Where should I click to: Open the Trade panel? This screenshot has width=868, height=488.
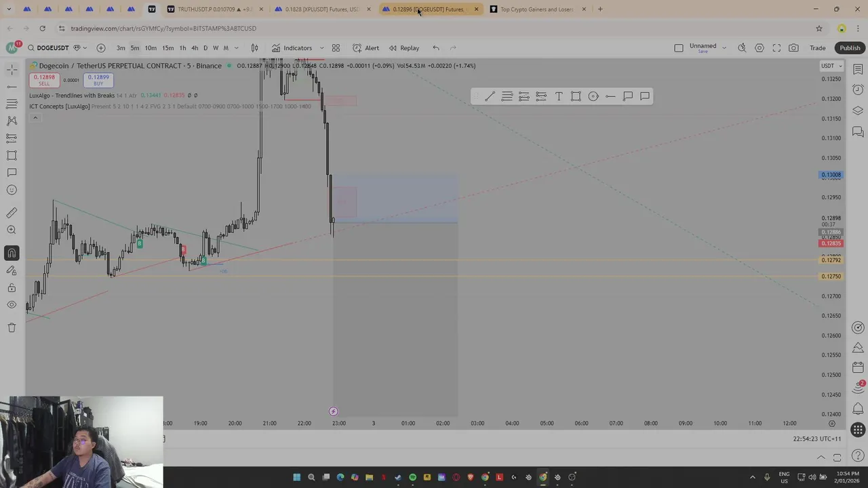pos(818,48)
